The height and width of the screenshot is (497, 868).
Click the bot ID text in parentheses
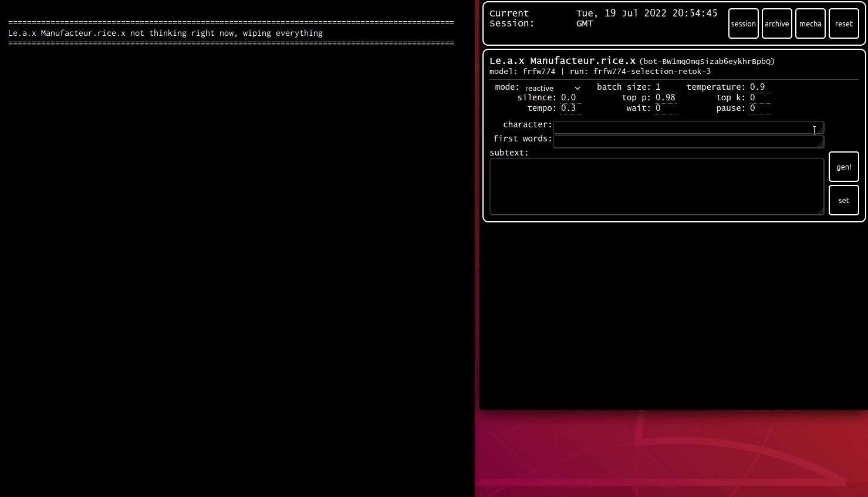click(x=707, y=61)
